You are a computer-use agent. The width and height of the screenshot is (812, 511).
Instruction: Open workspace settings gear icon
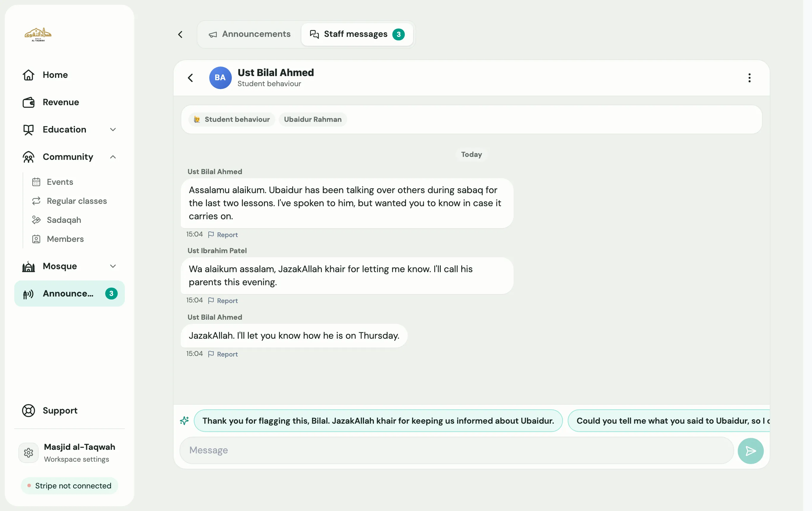(x=28, y=453)
